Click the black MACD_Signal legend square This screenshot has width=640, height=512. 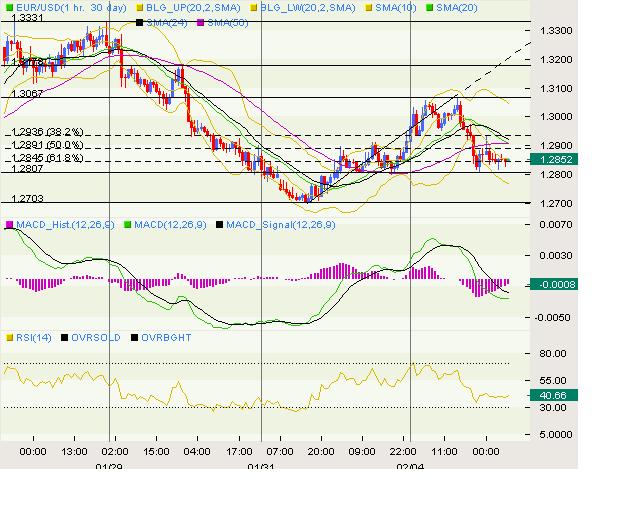coord(219,225)
